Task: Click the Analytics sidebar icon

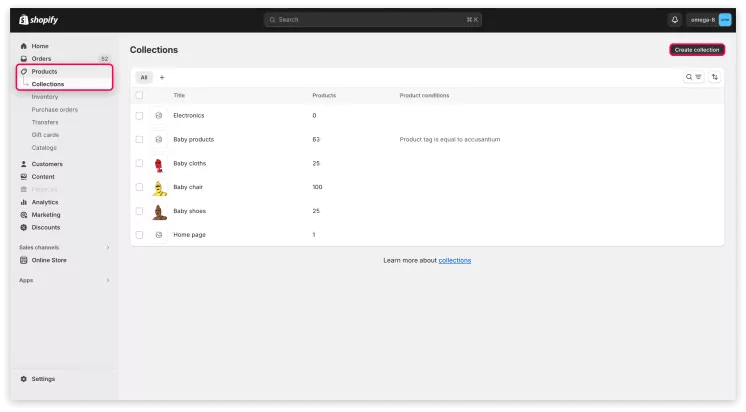Action: pos(24,202)
